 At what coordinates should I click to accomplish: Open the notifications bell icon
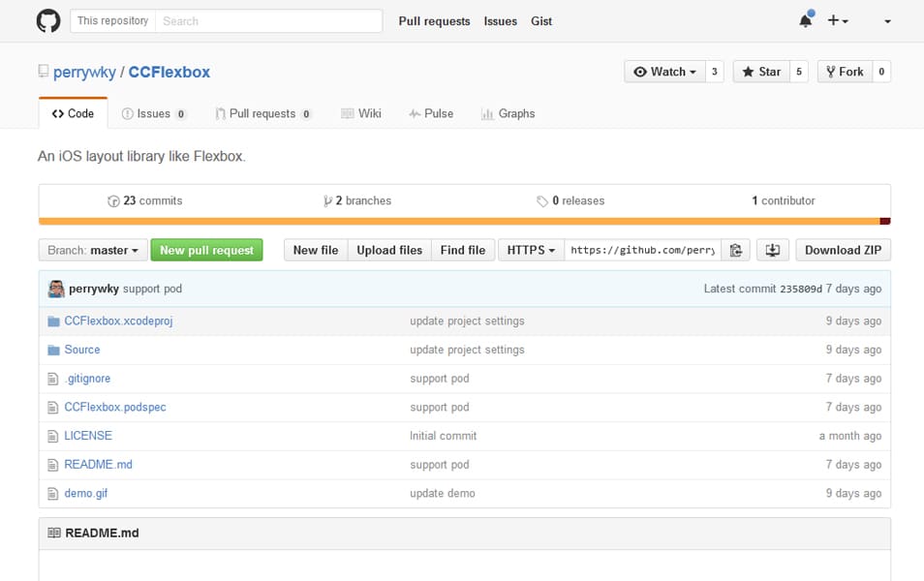[x=806, y=20]
